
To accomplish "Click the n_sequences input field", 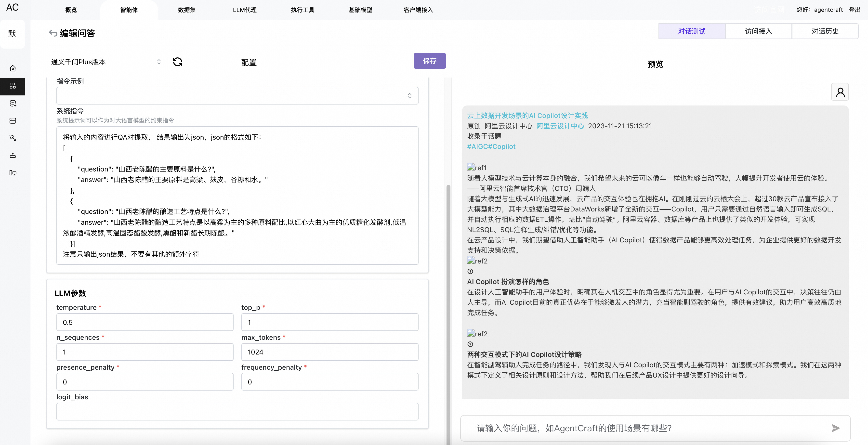I will pos(145,352).
